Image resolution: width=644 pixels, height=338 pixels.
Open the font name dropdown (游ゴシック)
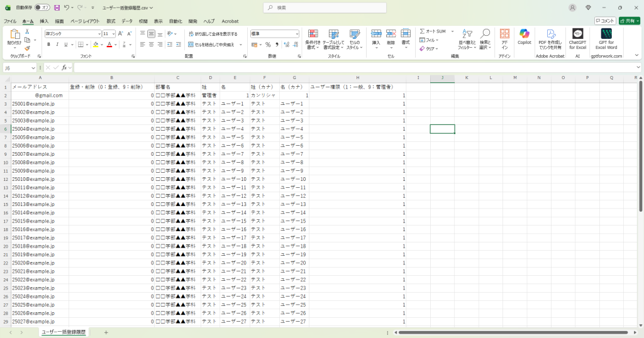point(99,33)
